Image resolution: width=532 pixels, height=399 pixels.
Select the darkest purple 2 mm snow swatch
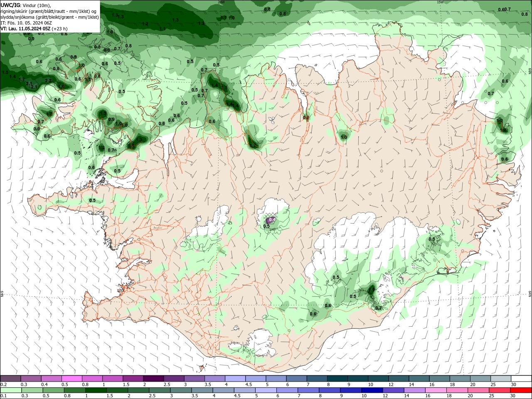click(153, 379)
